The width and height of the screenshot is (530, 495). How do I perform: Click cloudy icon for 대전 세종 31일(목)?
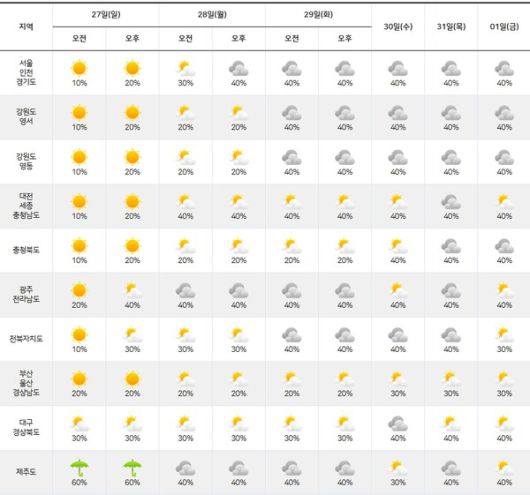[451, 202]
